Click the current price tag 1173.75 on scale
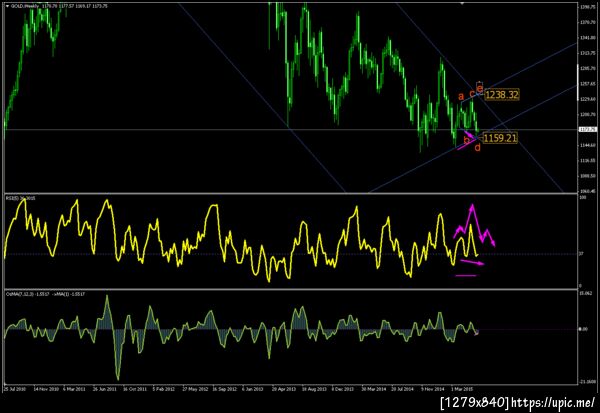The height and width of the screenshot is (413, 600). (588, 129)
